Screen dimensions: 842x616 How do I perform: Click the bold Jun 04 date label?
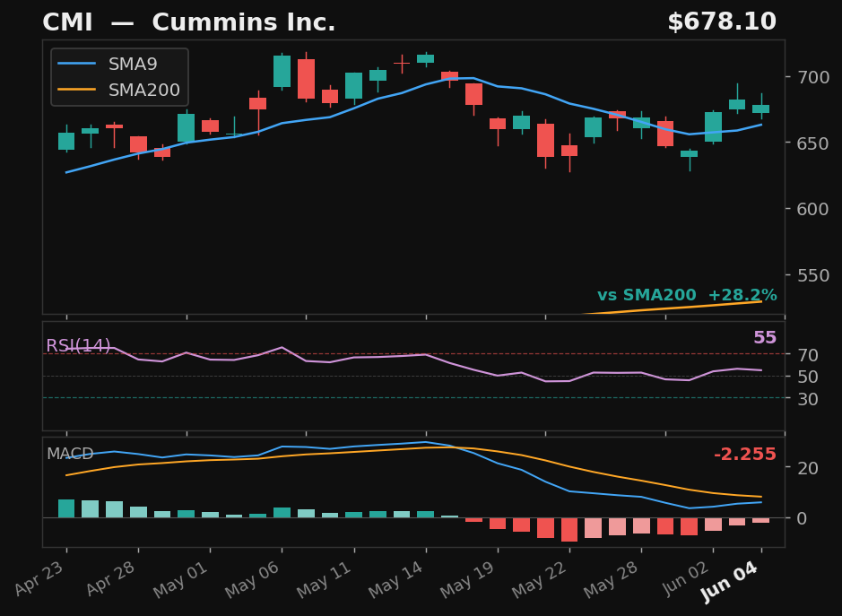click(731, 582)
